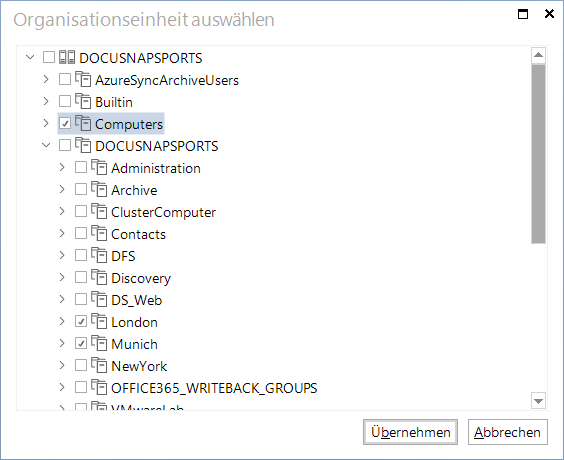Maximize the dialog window
The width and height of the screenshot is (564, 460).
(x=523, y=14)
